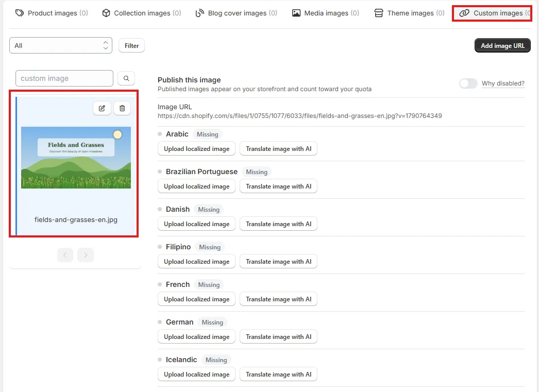The image size is (539, 392).
Task: Go to Theme images tab
Action: pos(410,13)
